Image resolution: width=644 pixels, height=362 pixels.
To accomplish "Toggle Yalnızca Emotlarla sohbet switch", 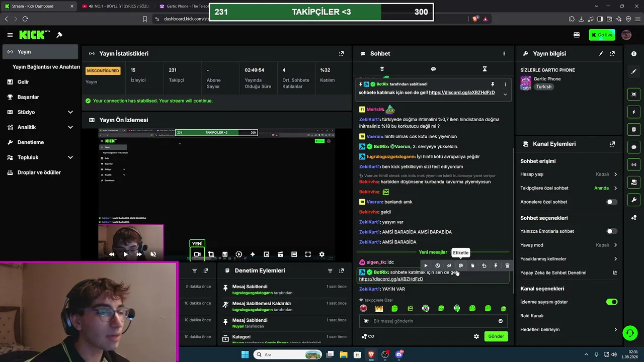I will (x=612, y=231).
